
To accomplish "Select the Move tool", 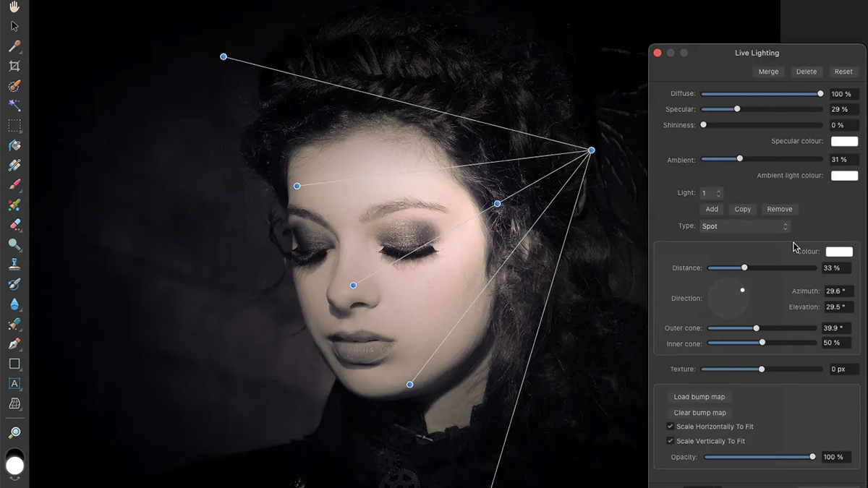I will click(13, 25).
